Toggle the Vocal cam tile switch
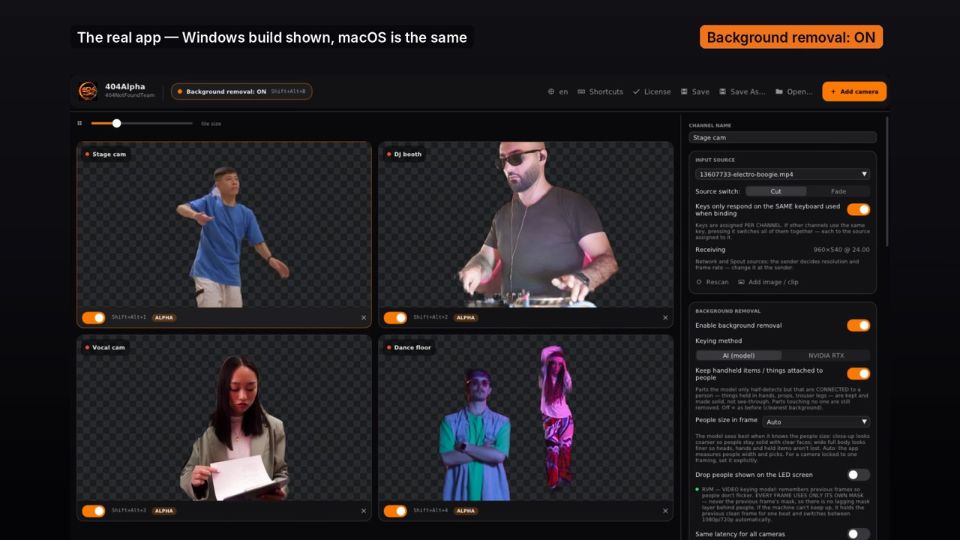This screenshot has width=960, height=540. [x=94, y=511]
